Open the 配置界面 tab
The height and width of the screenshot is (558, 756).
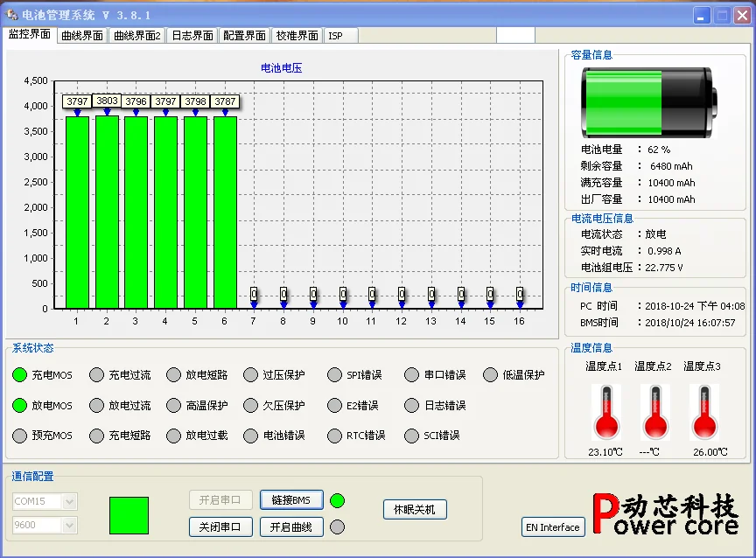click(x=244, y=36)
